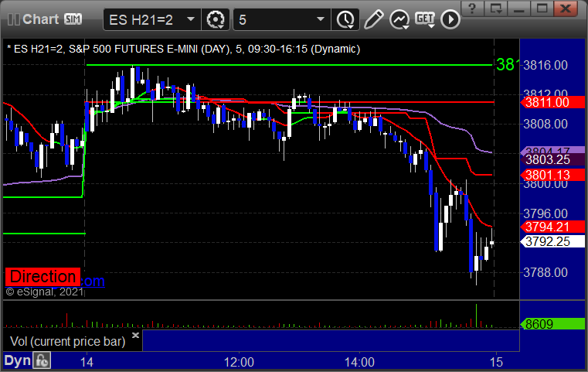Click the chart title ES H21=2 S&P 500 text

[x=183, y=49]
